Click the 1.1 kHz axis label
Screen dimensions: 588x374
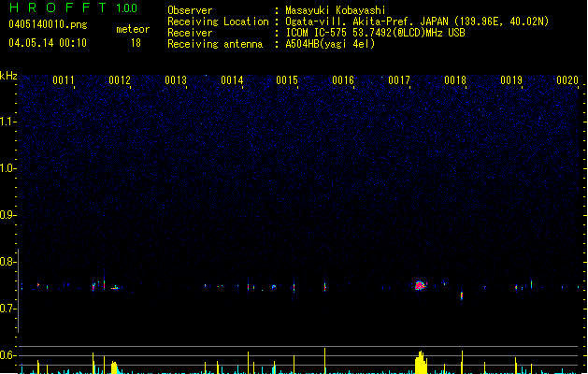(7, 122)
